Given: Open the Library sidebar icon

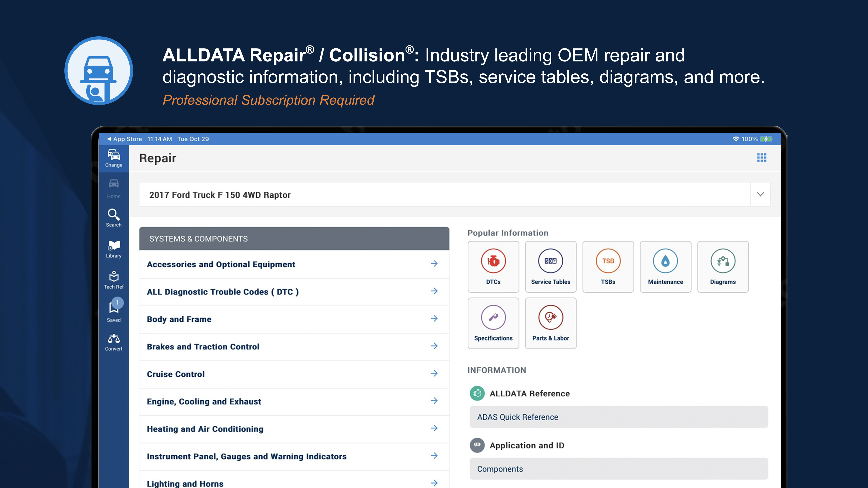Looking at the screenshot, I should [x=113, y=249].
